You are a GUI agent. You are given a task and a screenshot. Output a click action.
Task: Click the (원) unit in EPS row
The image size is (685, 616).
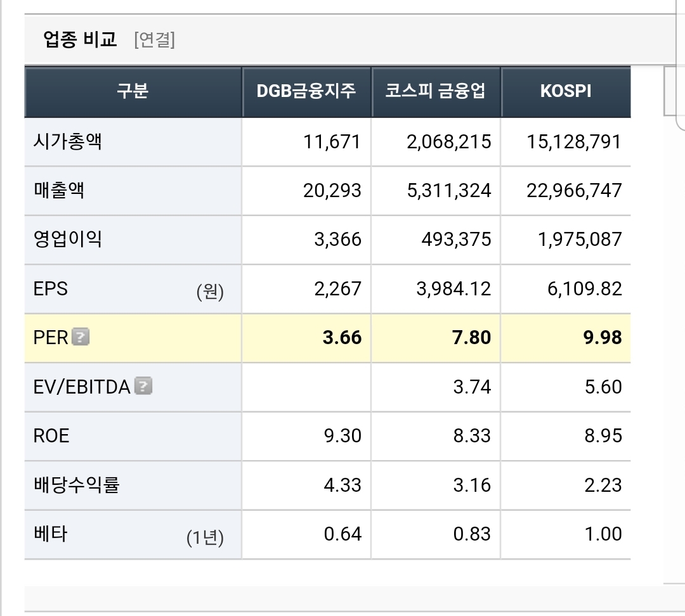[210, 291]
